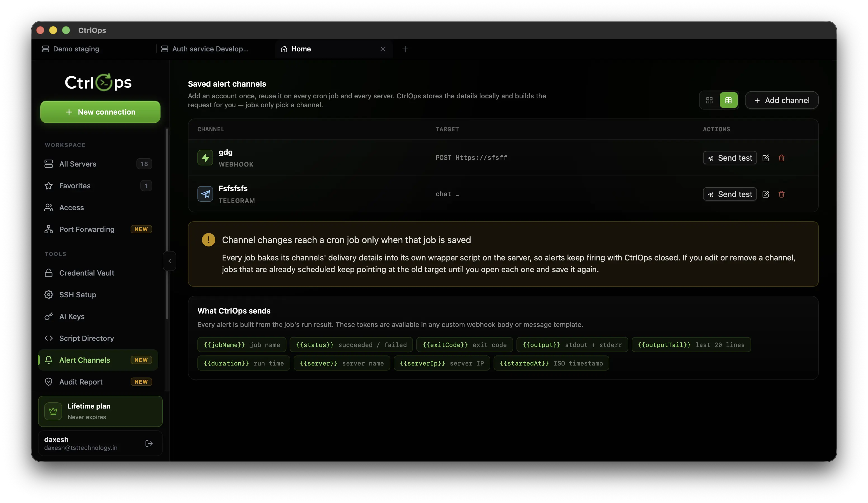This screenshot has width=868, height=503.
Task: Click the All Servers count badge 18
Action: [x=144, y=164]
